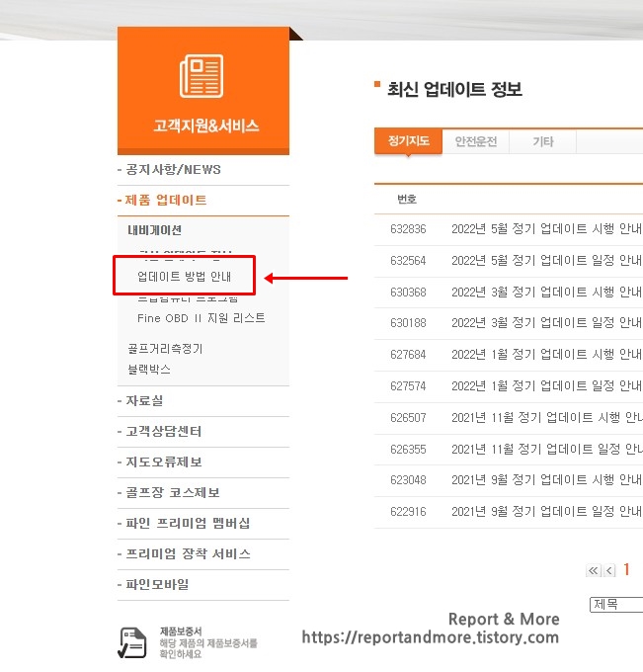Click the 번호 column header
643x672 pixels.
407,200
